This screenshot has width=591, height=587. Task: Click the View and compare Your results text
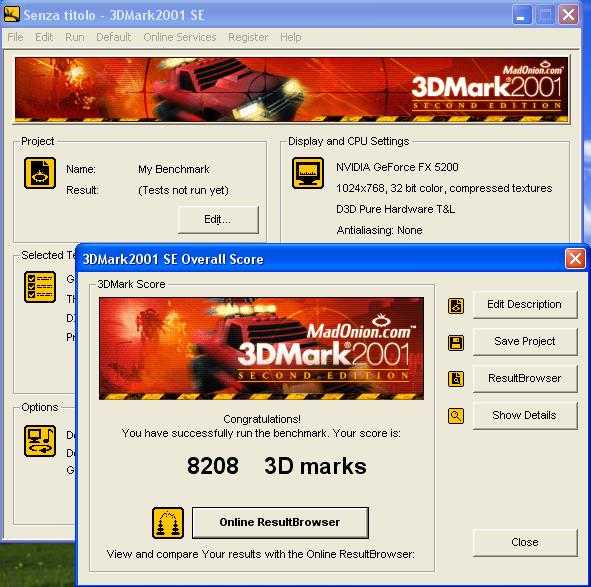tap(260, 554)
